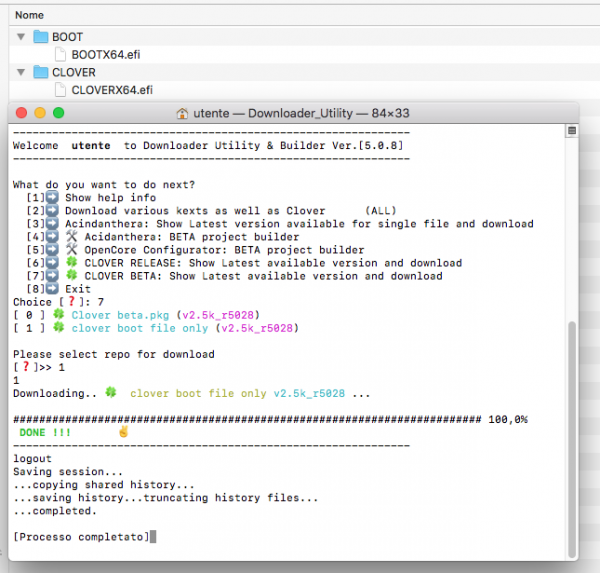The image size is (600, 573).
Task: Click the 100,0% progress value
Action: pos(508,420)
